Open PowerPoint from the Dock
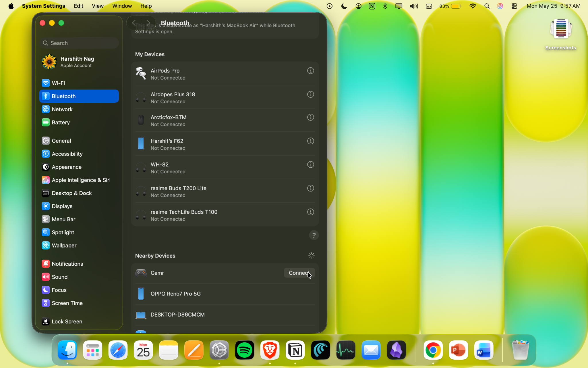 (458, 350)
